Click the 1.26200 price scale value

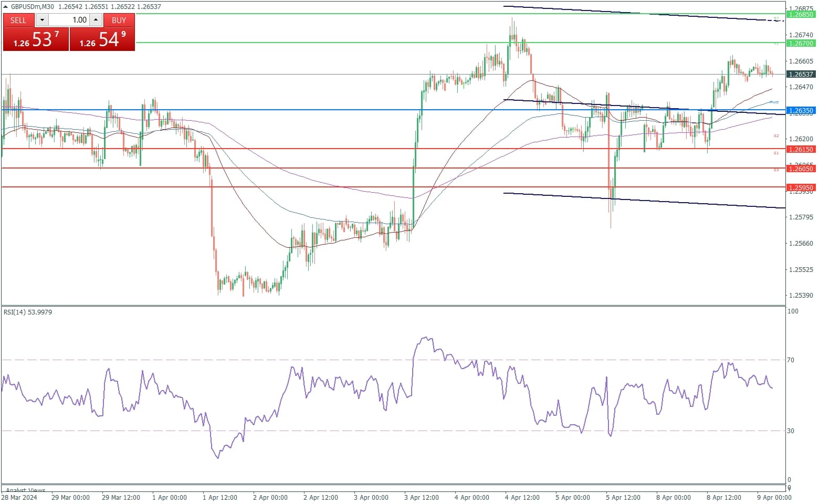pyautogui.click(x=801, y=139)
